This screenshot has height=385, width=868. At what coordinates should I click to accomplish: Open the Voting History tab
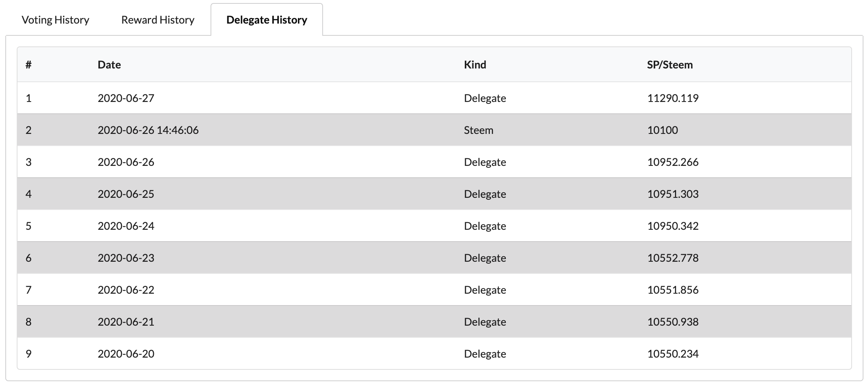pyautogui.click(x=55, y=20)
